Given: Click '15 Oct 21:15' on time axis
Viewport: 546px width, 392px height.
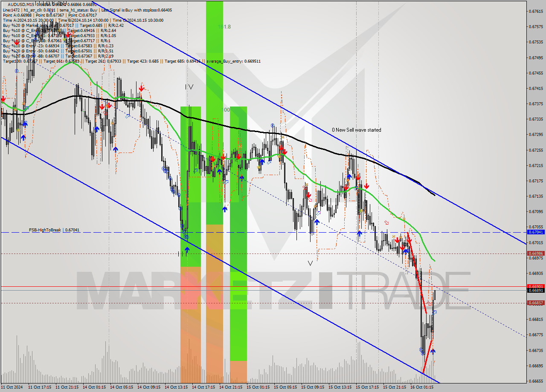Looking at the screenshot, I should [395, 387].
